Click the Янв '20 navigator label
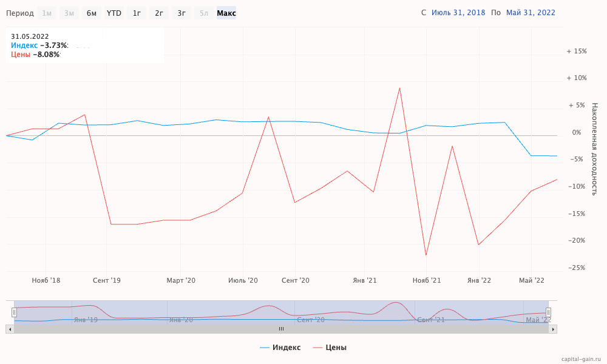607x364 pixels. [x=181, y=320]
